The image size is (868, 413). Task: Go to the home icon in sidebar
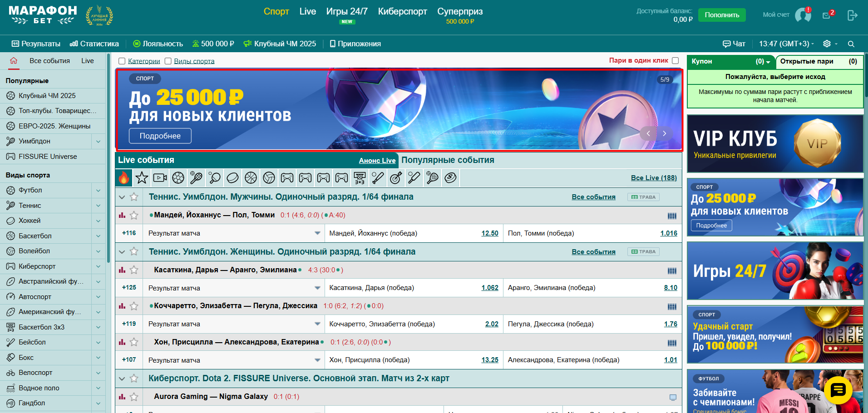[14, 61]
